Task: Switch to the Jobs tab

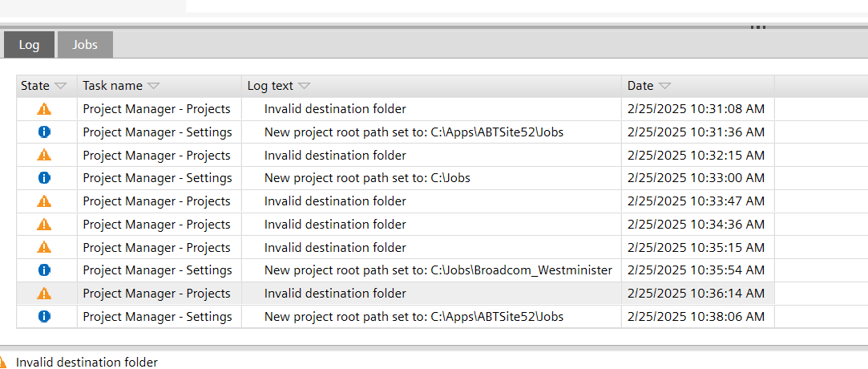Action: click(85, 45)
